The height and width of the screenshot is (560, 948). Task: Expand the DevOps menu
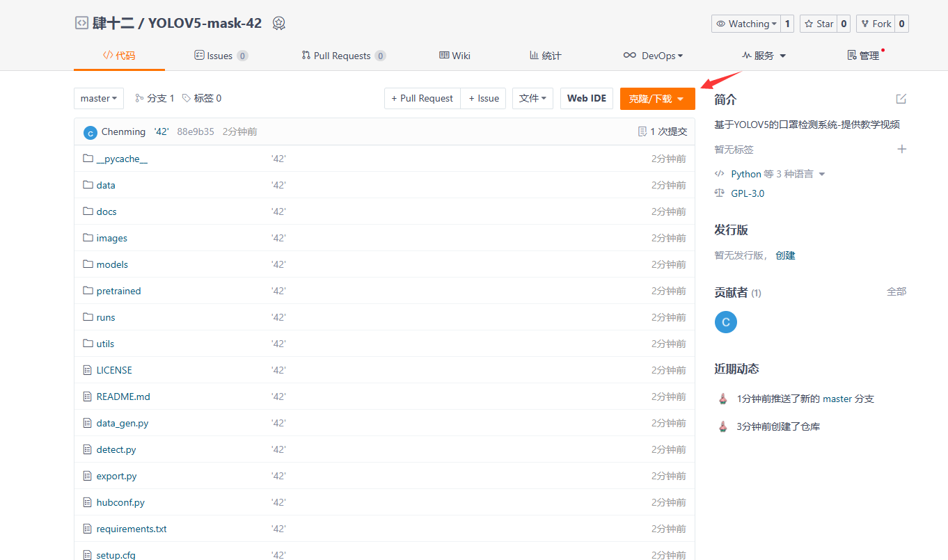click(653, 56)
